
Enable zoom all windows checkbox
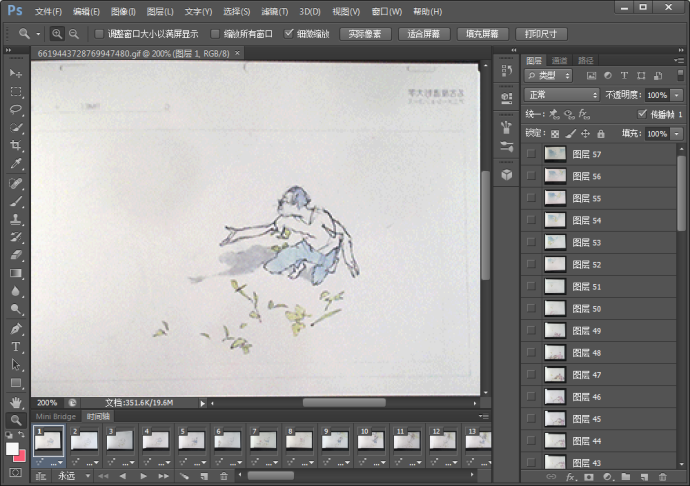(x=215, y=34)
